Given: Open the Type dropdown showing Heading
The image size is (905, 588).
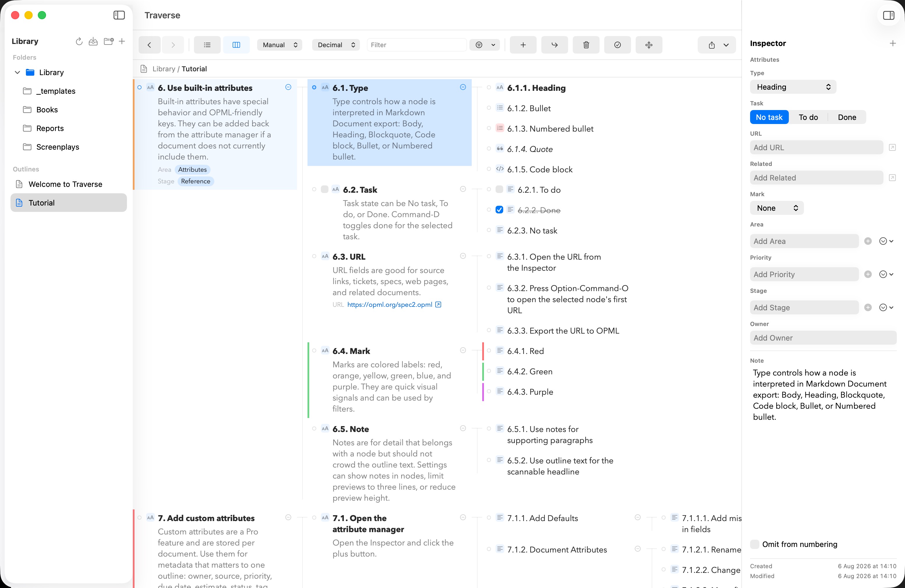Looking at the screenshot, I should [793, 87].
